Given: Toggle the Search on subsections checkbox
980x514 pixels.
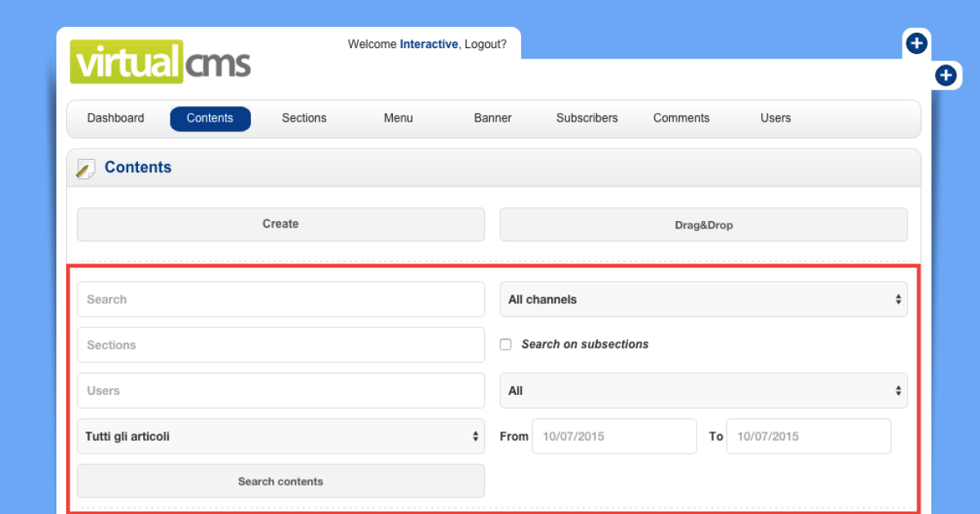Looking at the screenshot, I should pyautogui.click(x=506, y=344).
